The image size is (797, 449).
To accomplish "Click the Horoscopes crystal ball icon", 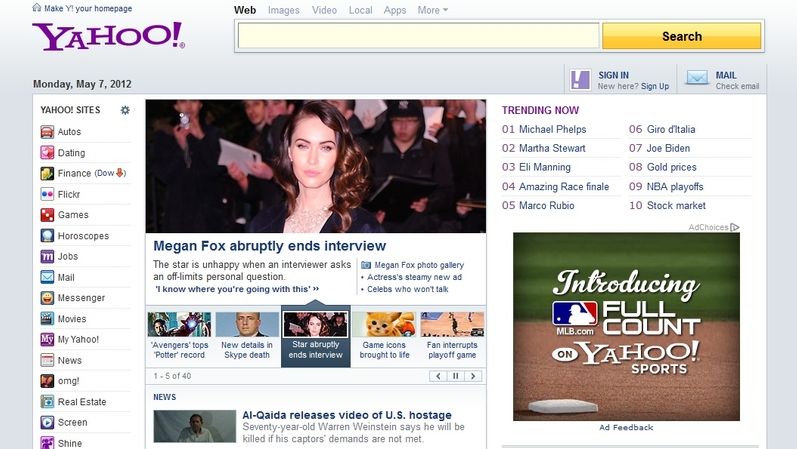I will coord(47,236).
